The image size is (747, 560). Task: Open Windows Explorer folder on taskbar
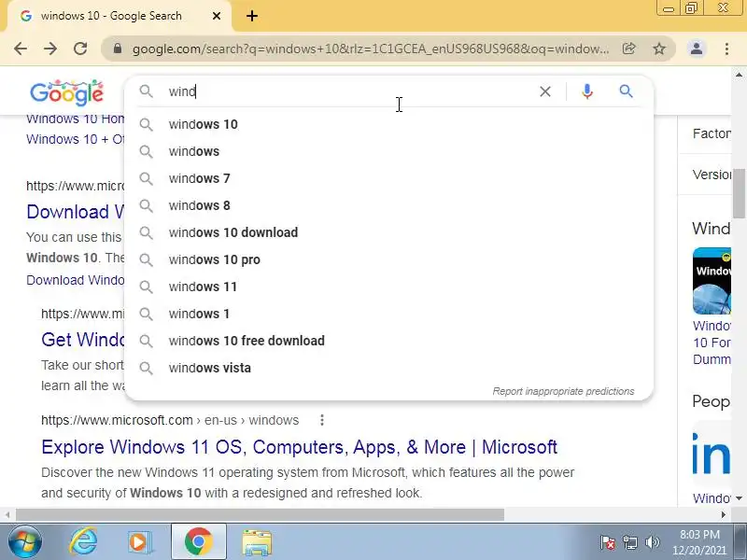click(257, 542)
